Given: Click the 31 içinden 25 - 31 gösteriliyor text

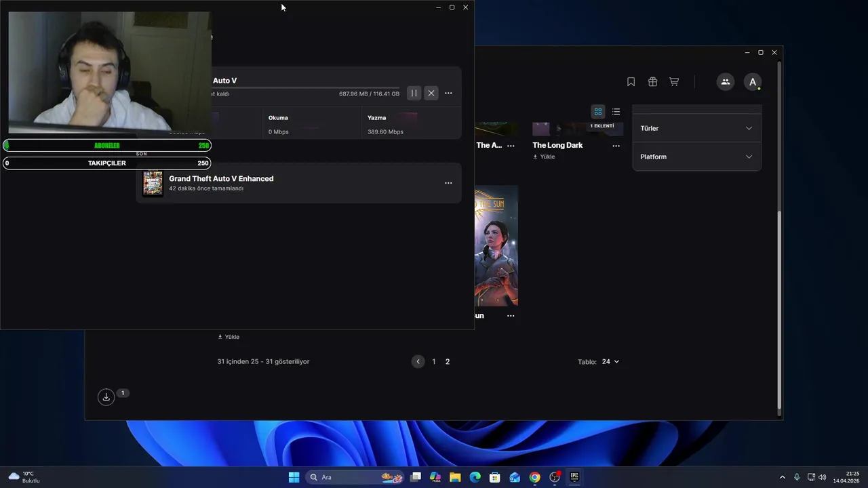Looking at the screenshot, I should click(x=263, y=361).
